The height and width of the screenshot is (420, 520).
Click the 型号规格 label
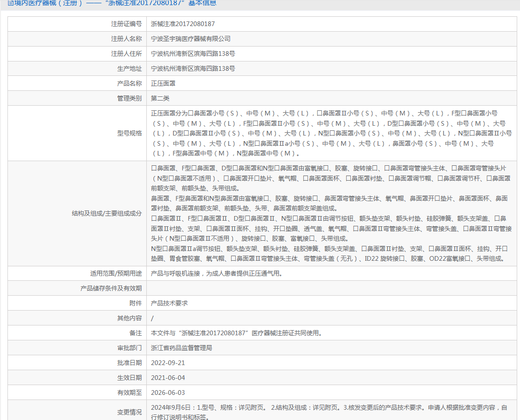130,133
